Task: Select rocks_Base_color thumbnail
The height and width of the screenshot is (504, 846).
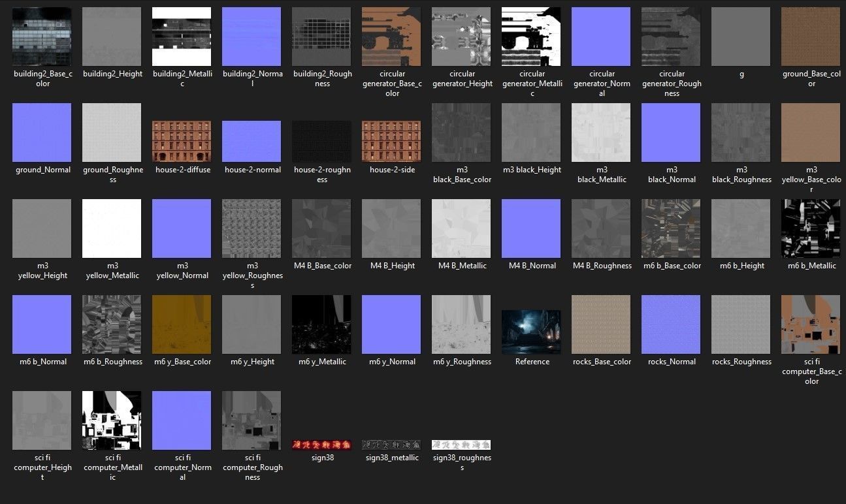Action: coord(601,324)
